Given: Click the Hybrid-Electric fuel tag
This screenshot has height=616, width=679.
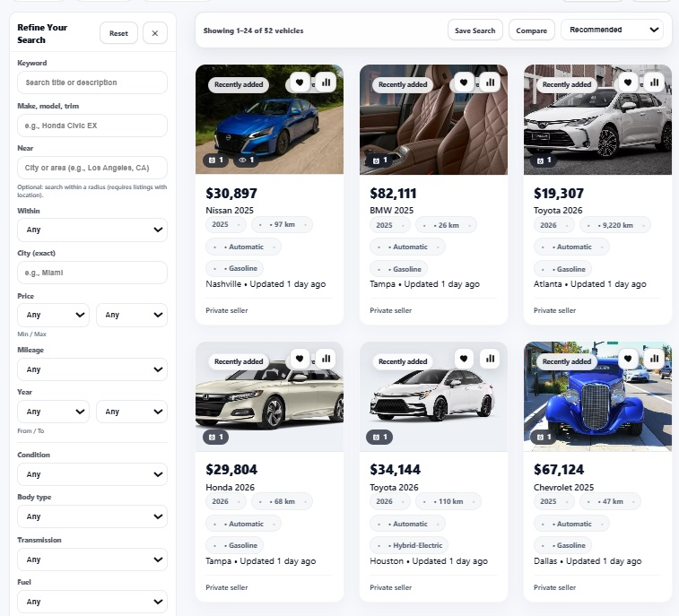Looking at the screenshot, I should point(409,545).
